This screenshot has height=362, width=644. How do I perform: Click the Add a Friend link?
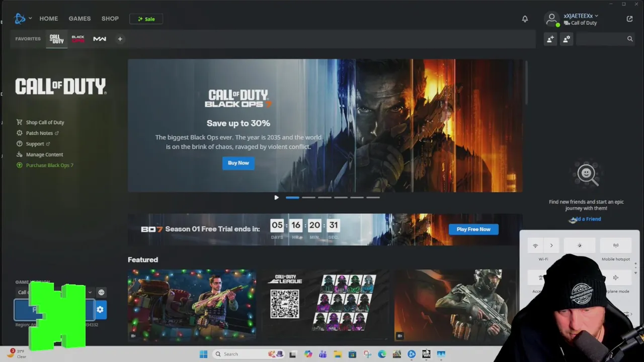586,219
